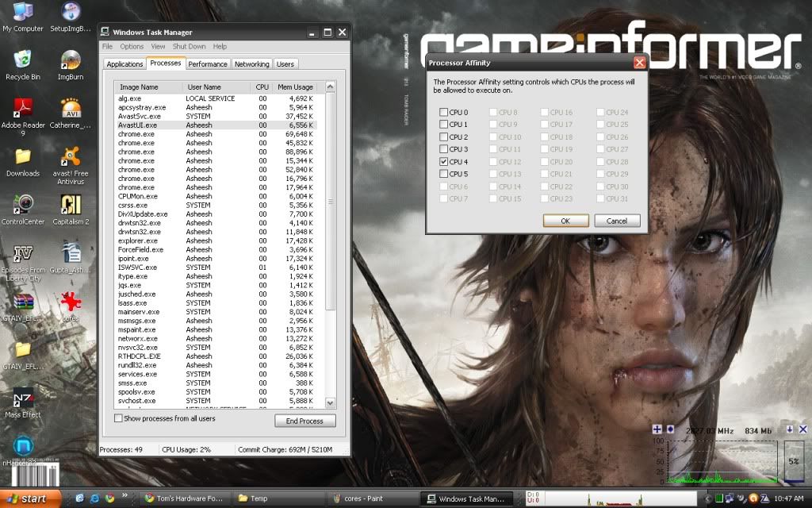The image size is (812, 508).
Task: Select the RTHDCPL.EXE process row
Action: tap(216, 356)
